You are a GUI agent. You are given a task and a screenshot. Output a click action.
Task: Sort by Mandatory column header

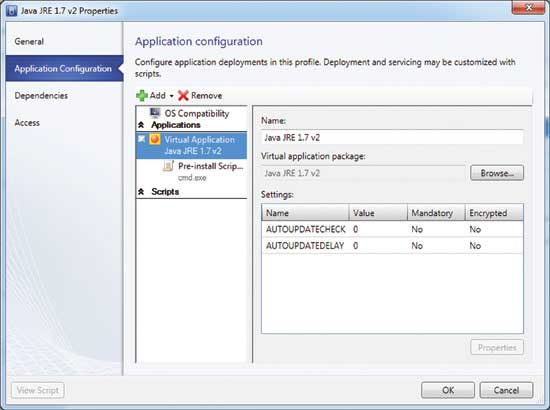[x=436, y=213]
